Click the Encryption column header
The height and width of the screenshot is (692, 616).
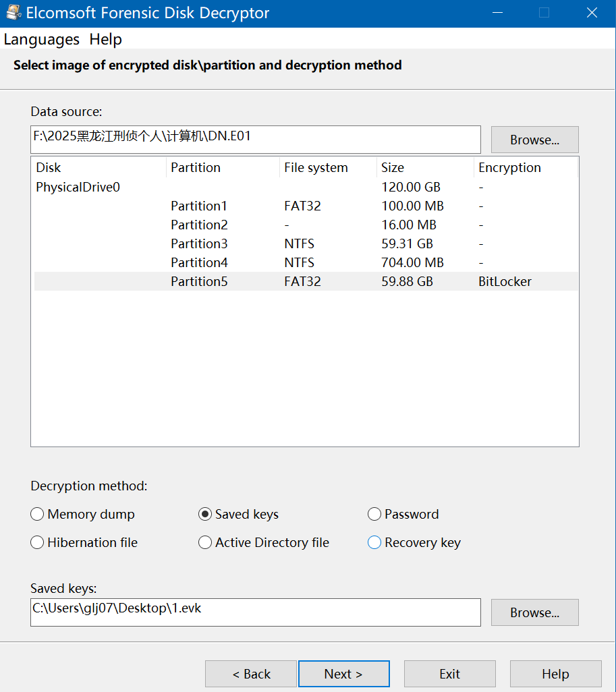click(x=509, y=168)
